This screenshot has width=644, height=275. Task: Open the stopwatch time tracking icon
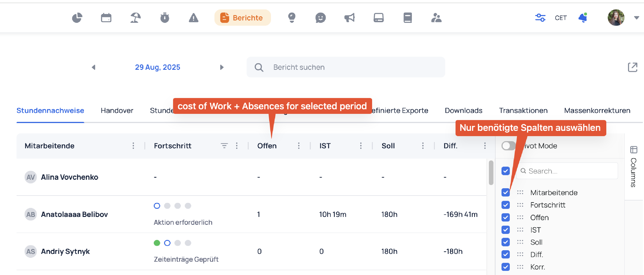click(165, 18)
